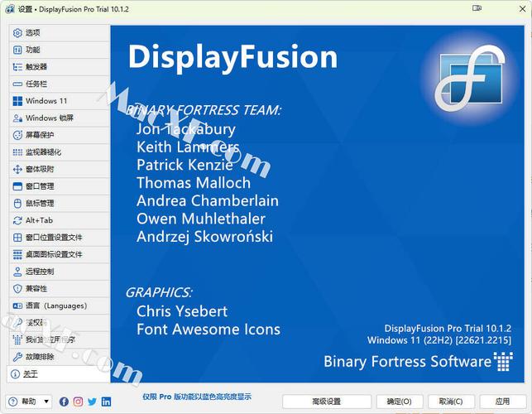This screenshot has height=414, width=532.
Task: Select the 语言 (Languages) section
Action: tap(59, 306)
